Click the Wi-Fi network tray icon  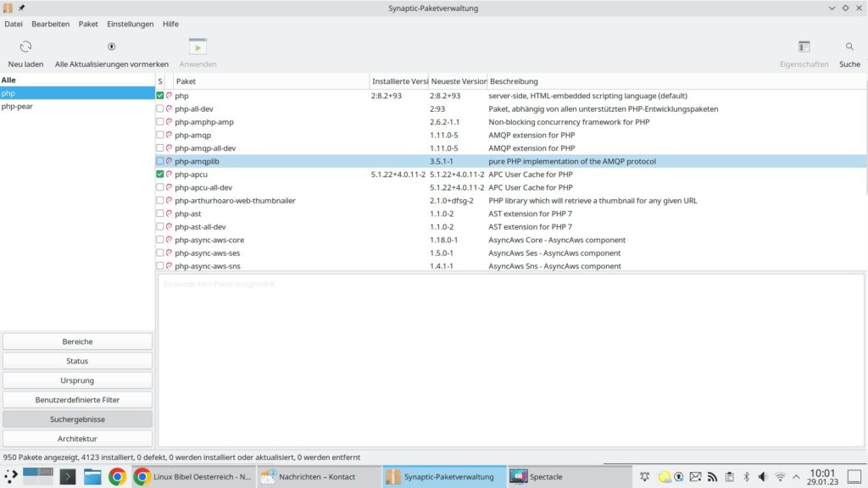click(780, 476)
